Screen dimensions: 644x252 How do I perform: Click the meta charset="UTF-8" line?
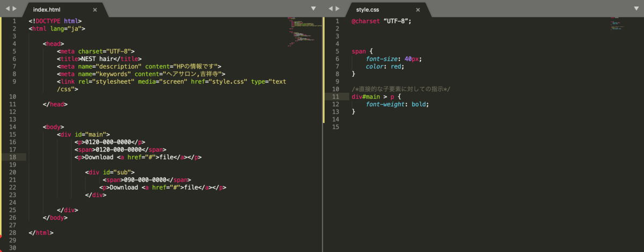click(96, 52)
